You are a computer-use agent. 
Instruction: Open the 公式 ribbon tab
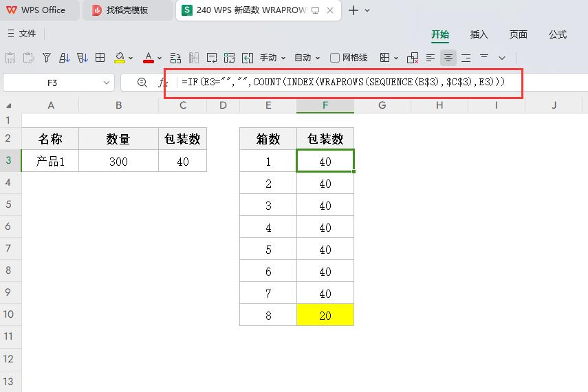(x=557, y=34)
